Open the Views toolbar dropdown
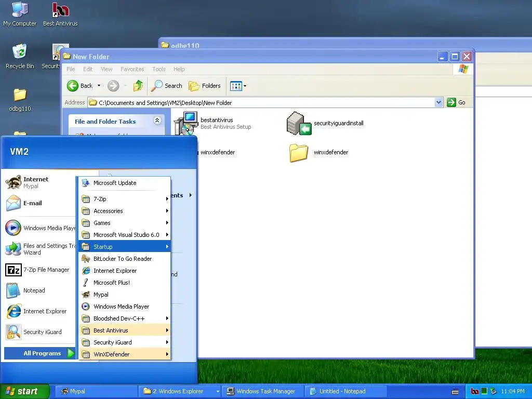Image resolution: width=532 pixels, height=399 pixels. point(238,86)
